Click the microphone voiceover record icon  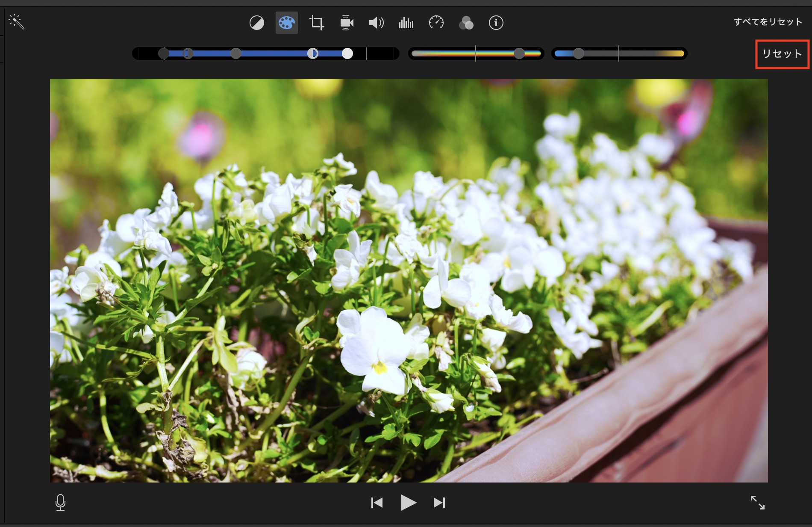[60, 503]
